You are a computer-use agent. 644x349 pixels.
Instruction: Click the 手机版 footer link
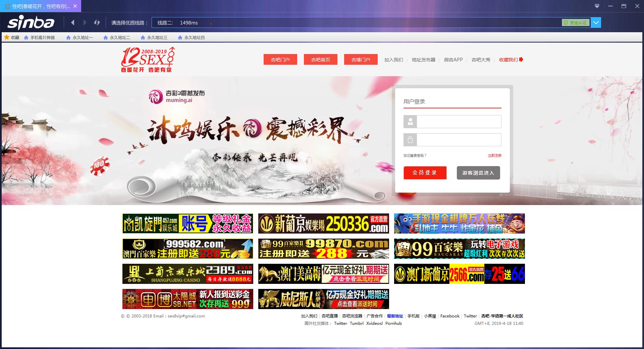click(x=414, y=316)
